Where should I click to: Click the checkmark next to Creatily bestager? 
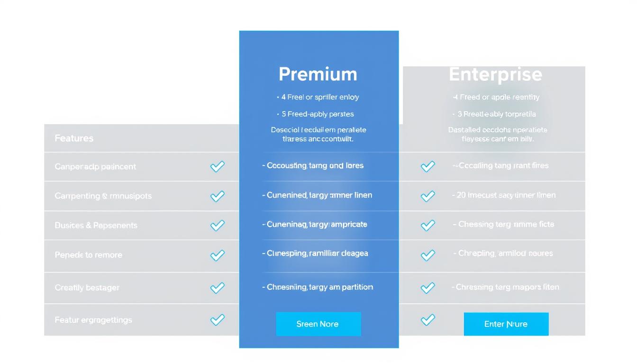pos(217,287)
